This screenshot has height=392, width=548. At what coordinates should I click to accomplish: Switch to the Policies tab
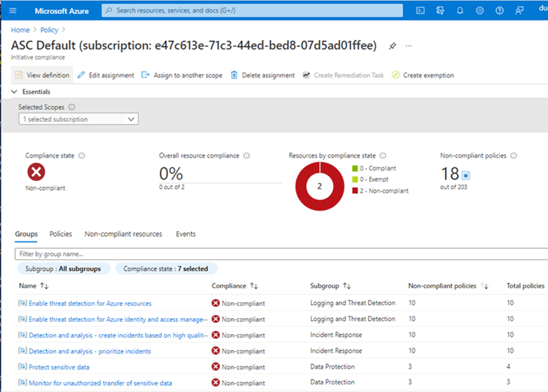click(x=60, y=234)
